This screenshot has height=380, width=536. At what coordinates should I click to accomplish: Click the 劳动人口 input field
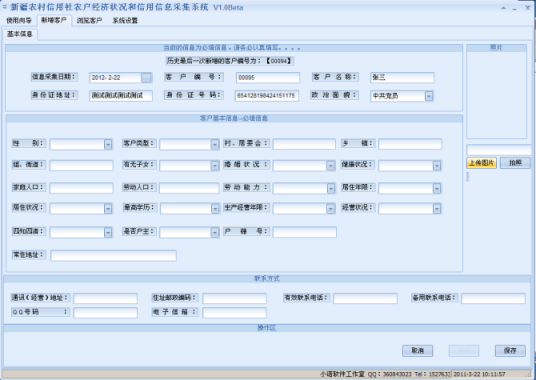(189, 188)
